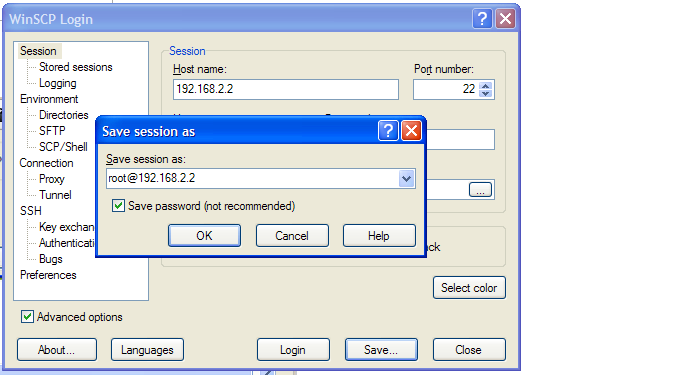Toggle Save password checkbox
Image resolution: width=680 pixels, height=384 pixels.
[118, 206]
